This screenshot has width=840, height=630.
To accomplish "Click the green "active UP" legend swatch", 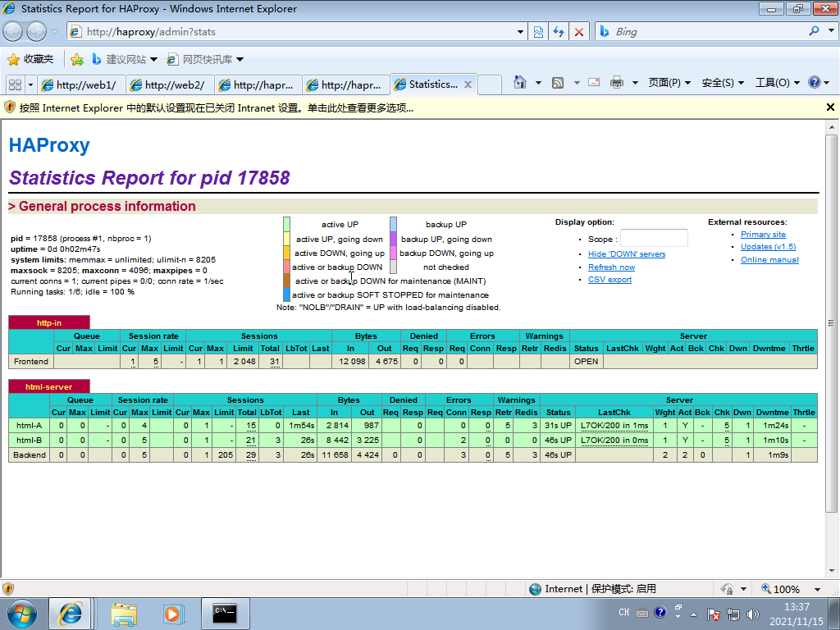I will (x=286, y=224).
